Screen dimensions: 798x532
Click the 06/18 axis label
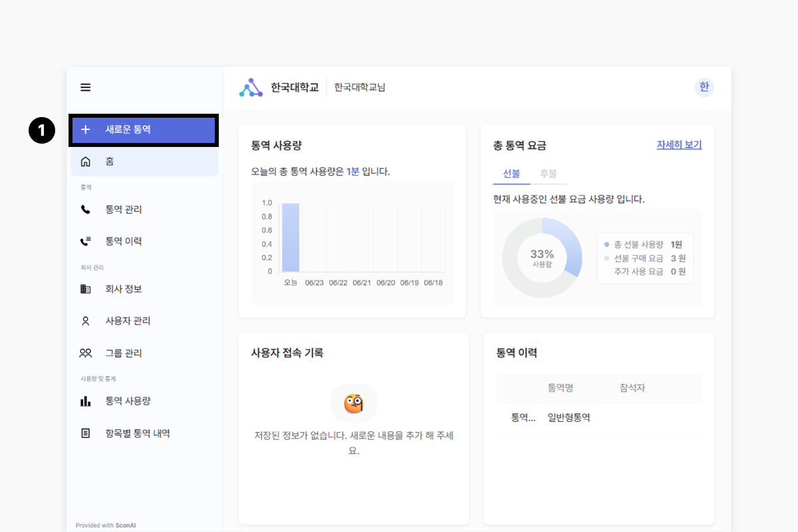433,283
